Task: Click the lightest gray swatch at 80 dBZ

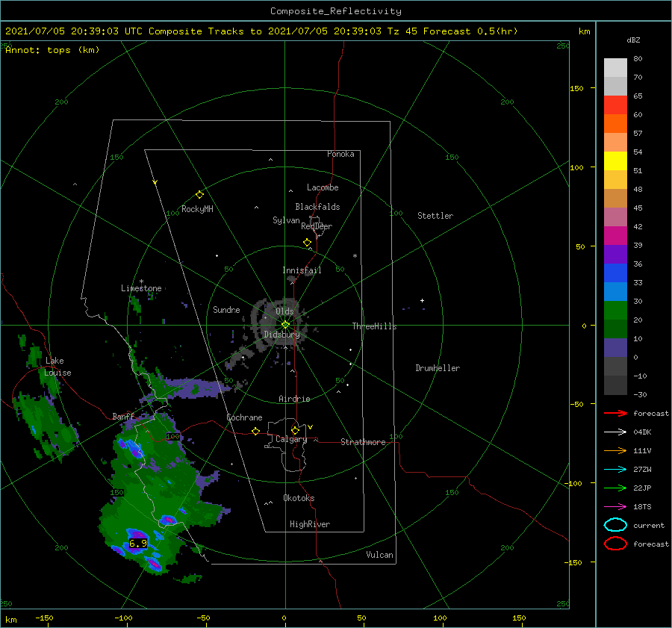Action: (x=615, y=67)
